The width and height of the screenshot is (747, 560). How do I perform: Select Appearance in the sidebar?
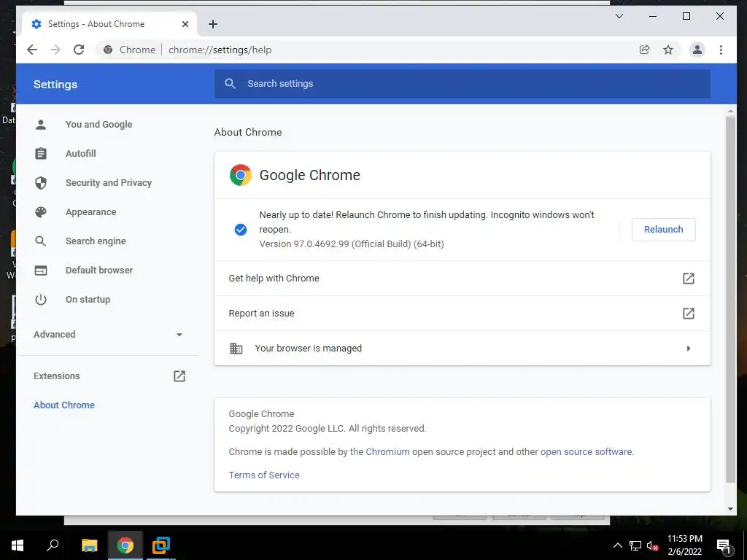point(91,212)
